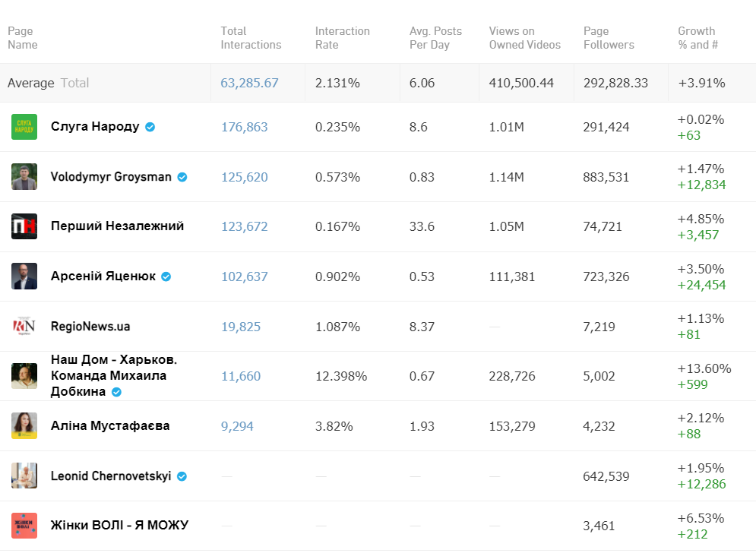756x553 pixels.
Task: Click Арсеній Яценюк's avatar
Action: [x=24, y=276]
